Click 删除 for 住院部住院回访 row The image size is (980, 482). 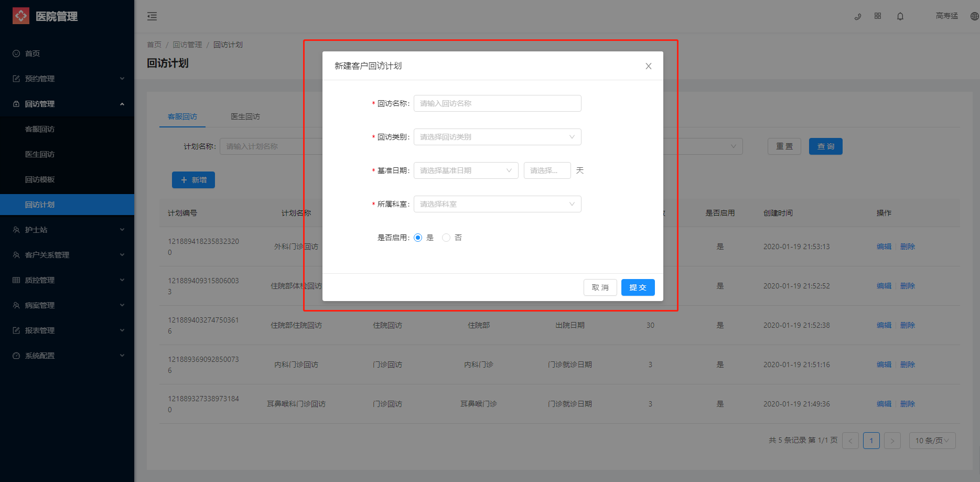908,325
